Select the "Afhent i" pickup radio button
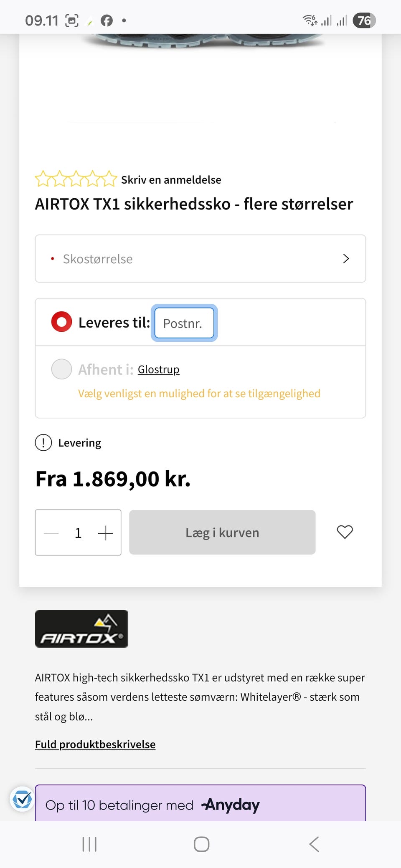The image size is (401, 868). tap(61, 369)
